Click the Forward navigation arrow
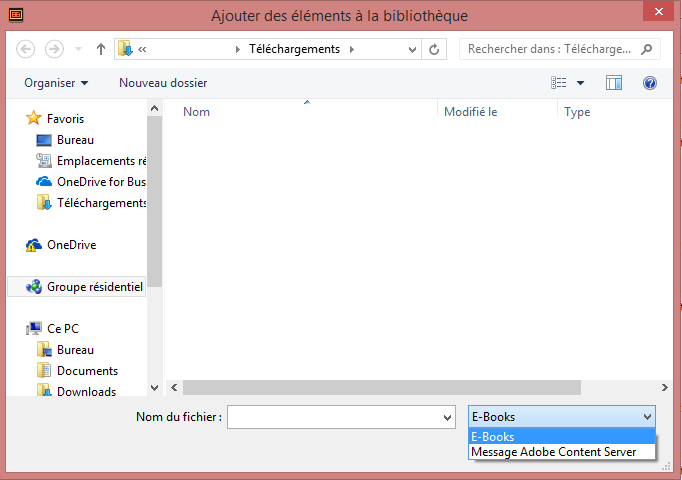The image size is (682, 480). (x=54, y=49)
